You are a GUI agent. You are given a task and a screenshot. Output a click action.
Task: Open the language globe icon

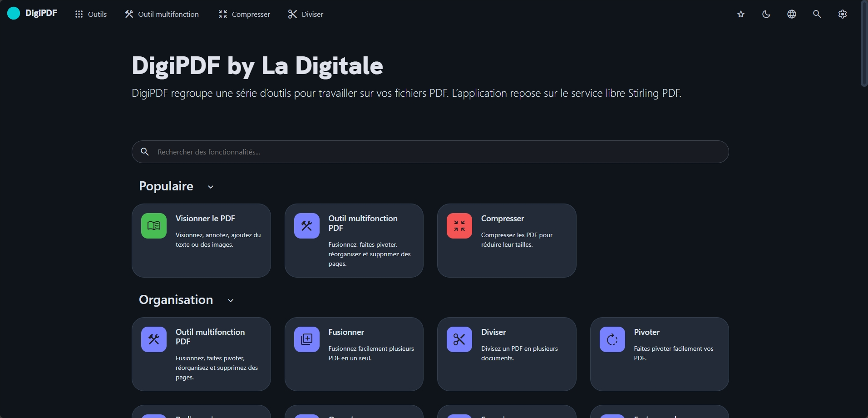[792, 14]
